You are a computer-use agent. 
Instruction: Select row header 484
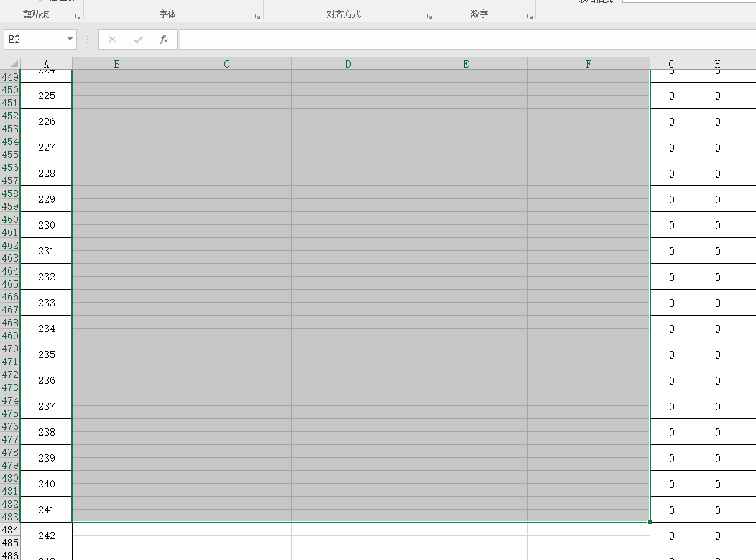[x=10, y=530]
